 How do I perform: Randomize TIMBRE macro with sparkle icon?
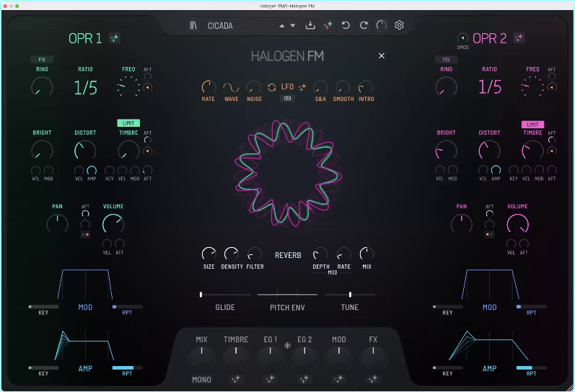pos(236,379)
